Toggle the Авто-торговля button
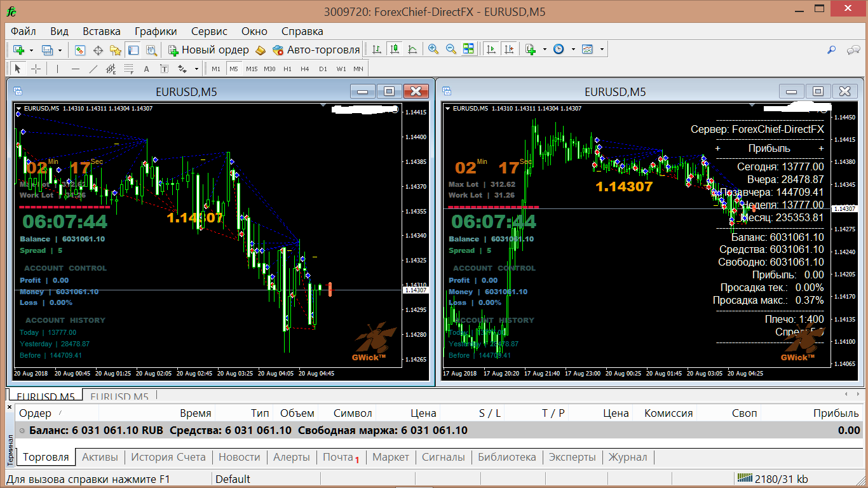 (316, 50)
